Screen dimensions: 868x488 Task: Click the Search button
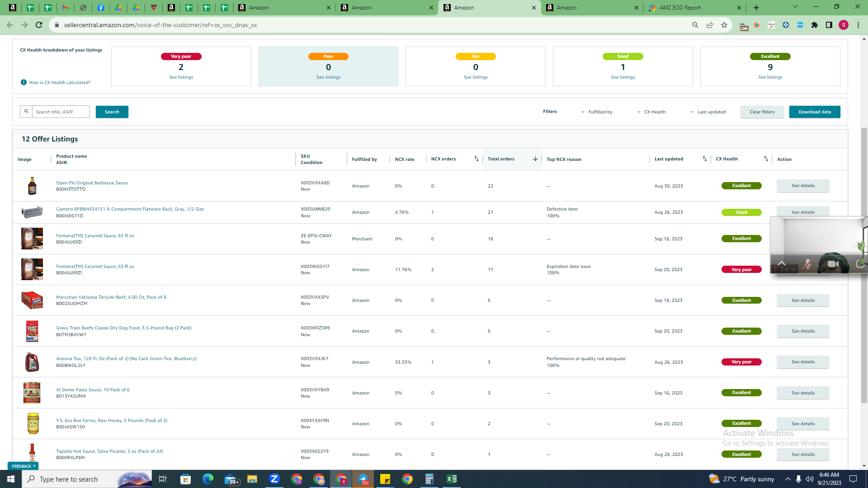coord(112,112)
